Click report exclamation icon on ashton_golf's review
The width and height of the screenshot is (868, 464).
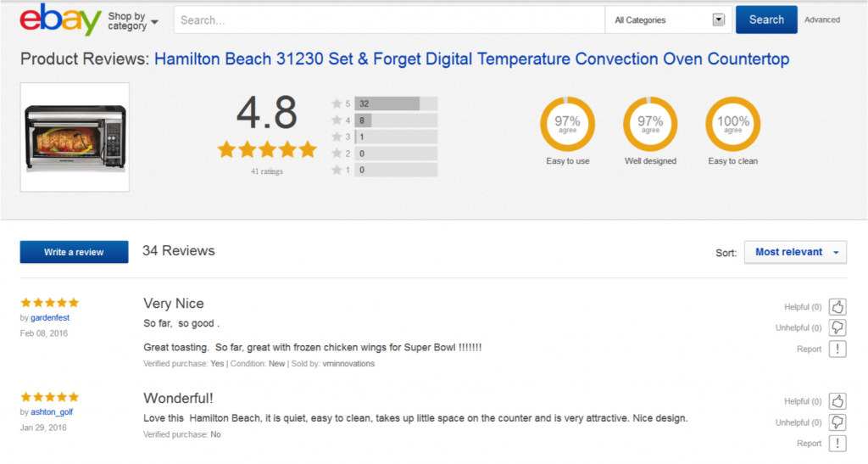(837, 443)
